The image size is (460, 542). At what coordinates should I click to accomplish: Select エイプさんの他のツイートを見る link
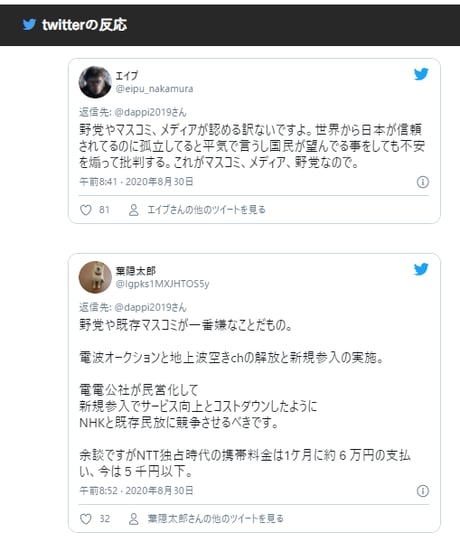pos(206,210)
